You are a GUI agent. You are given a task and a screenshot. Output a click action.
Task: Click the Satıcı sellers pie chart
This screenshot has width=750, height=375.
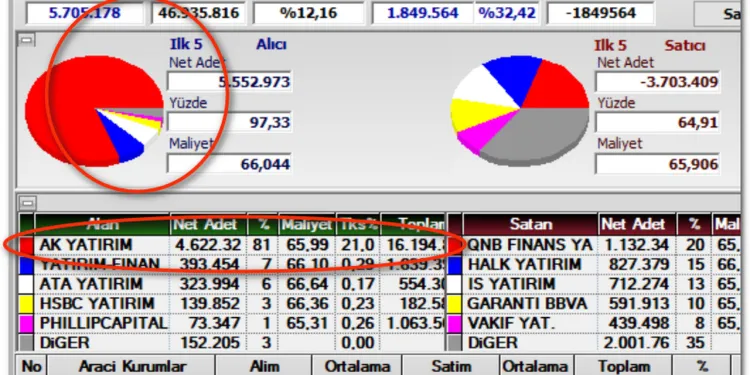(x=520, y=111)
